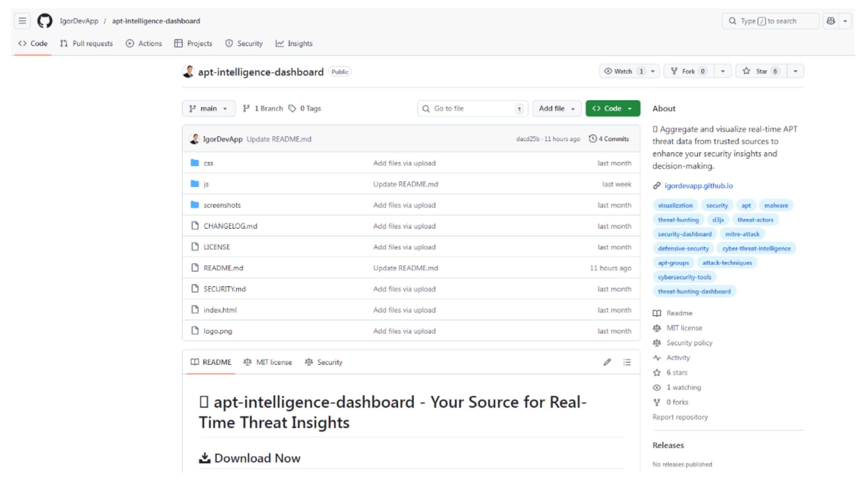The height and width of the screenshot is (488, 868).
Task: Open the README.md file in list
Action: pyautogui.click(x=223, y=268)
